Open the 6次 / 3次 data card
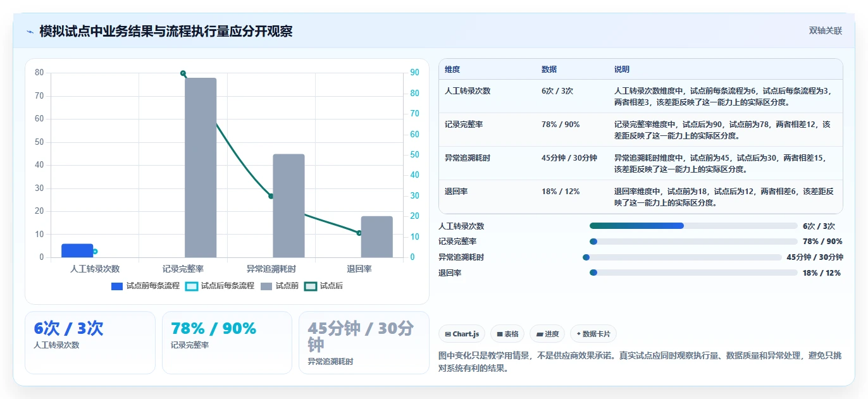Screen dimensions: 868x399 [x=90, y=343]
